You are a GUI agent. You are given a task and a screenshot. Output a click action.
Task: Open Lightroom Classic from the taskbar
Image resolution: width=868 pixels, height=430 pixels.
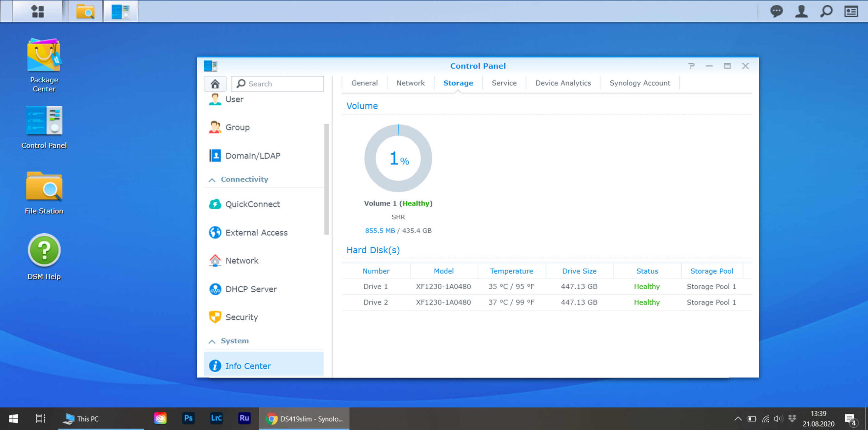216,418
